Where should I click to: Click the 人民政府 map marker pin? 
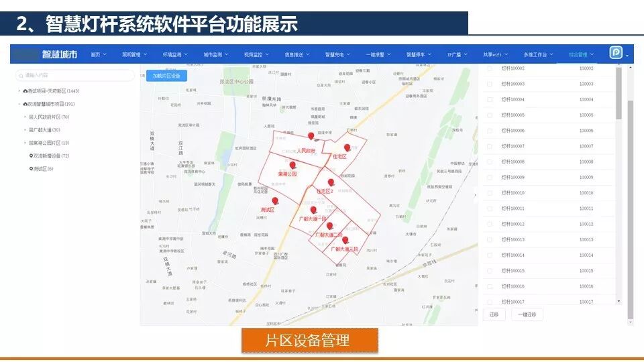coord(311,136)
